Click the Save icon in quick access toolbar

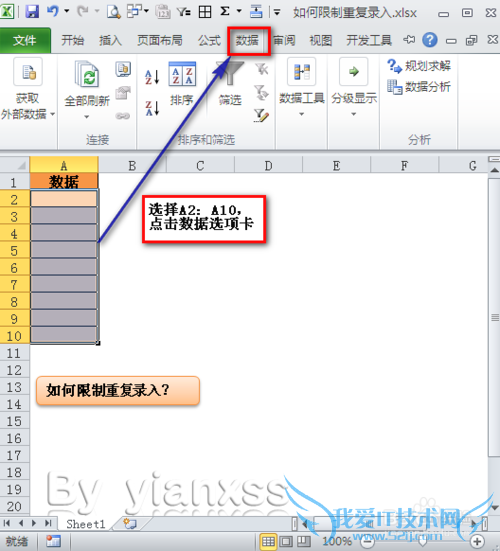[x=32, y=12]
